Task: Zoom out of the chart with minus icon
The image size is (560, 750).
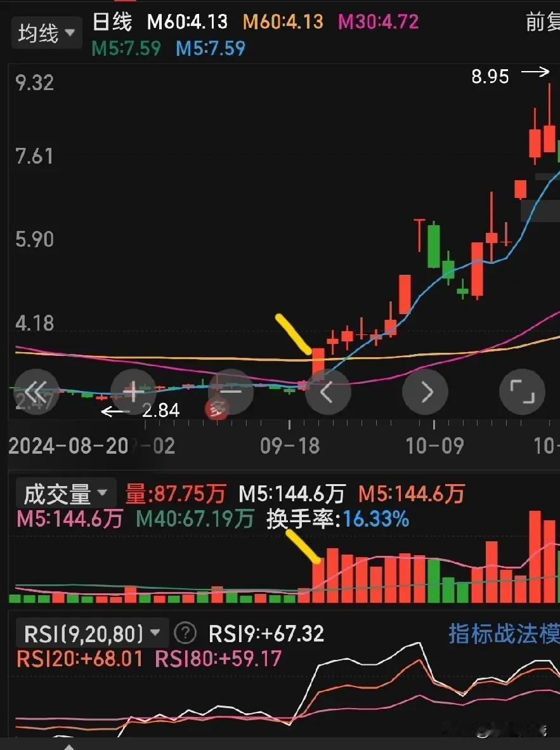Action: click(230, 392)
